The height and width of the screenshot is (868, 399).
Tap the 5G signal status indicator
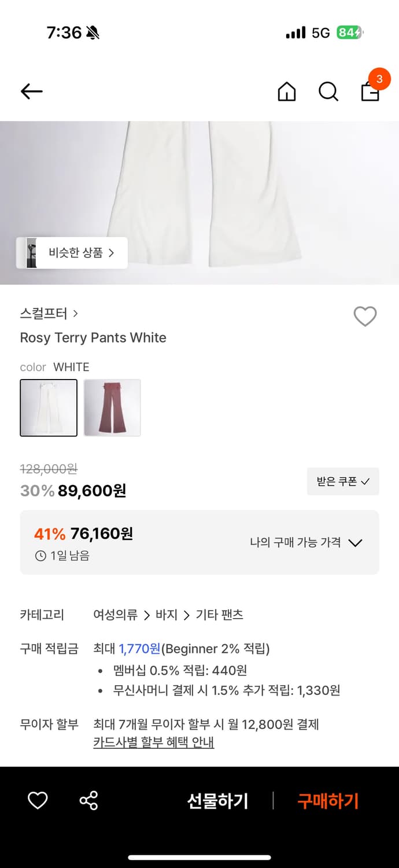320,33
